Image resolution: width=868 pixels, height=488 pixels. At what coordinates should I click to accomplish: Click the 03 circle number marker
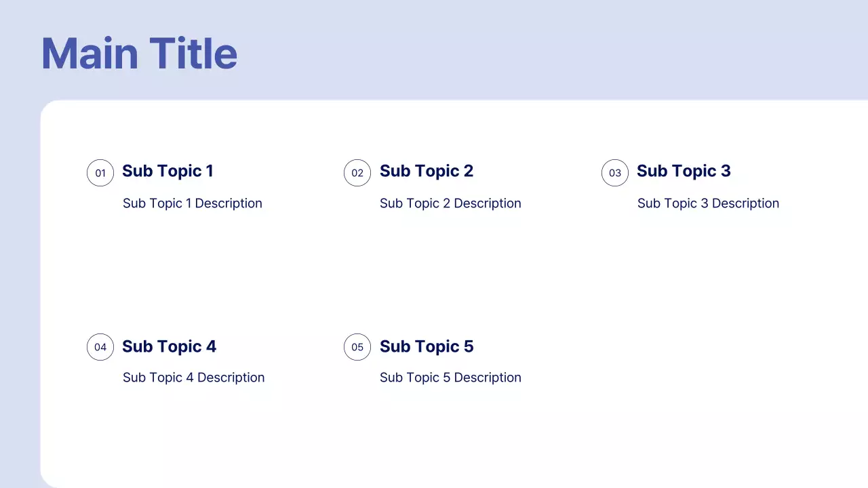tap(615, 173)
